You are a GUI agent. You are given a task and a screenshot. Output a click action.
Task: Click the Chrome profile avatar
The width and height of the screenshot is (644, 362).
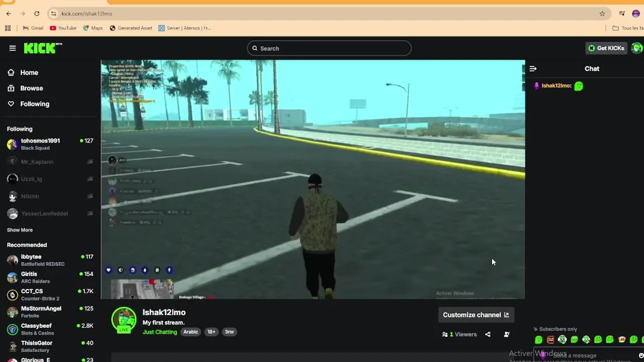[x=636, y=14]
